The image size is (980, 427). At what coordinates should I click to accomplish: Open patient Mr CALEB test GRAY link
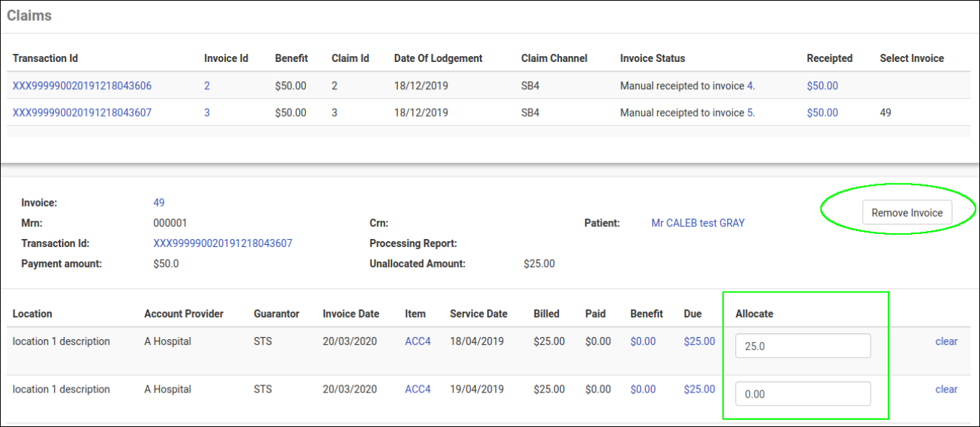click(698, 223)
